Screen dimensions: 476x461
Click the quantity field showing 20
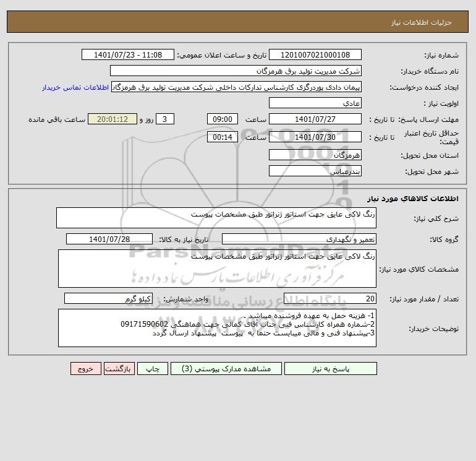pyautogui.click(x=330, y=299)
